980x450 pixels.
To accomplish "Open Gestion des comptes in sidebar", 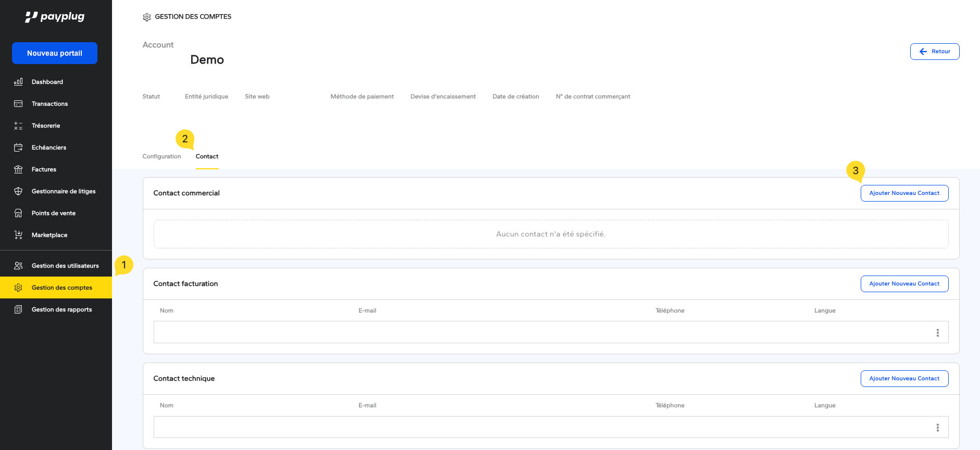I will (x=61, y=287).
